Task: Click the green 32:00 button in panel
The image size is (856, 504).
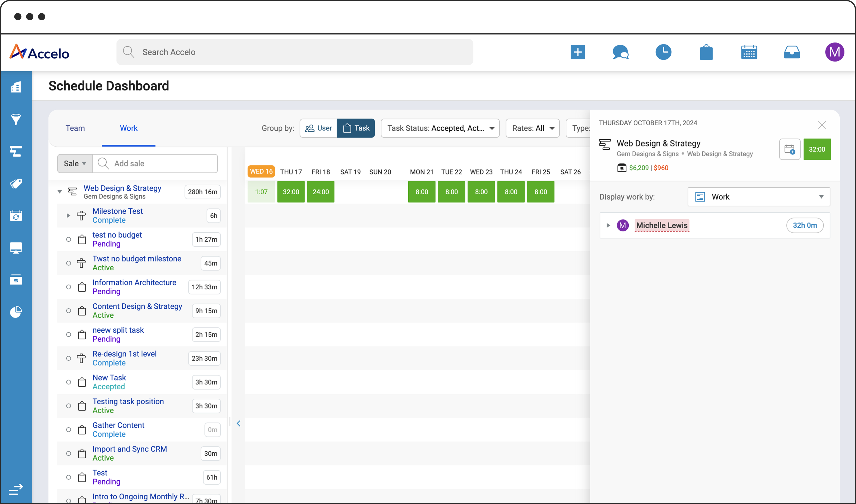Action: [x=817, y=149]
